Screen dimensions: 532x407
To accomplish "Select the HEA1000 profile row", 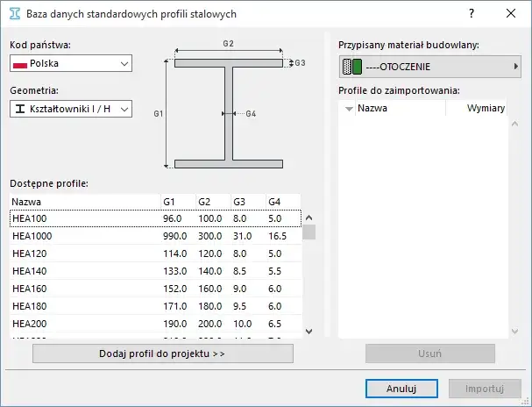I will [x=154, y=236].
